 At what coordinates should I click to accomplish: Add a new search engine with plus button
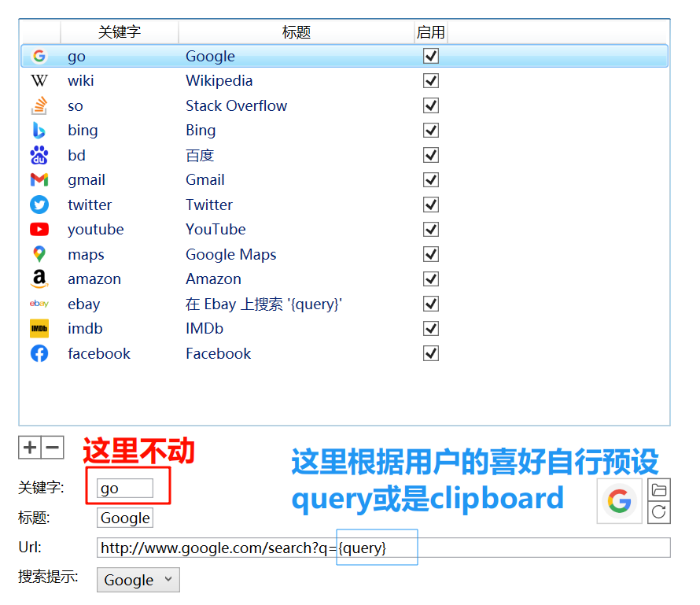pos(30,448)
